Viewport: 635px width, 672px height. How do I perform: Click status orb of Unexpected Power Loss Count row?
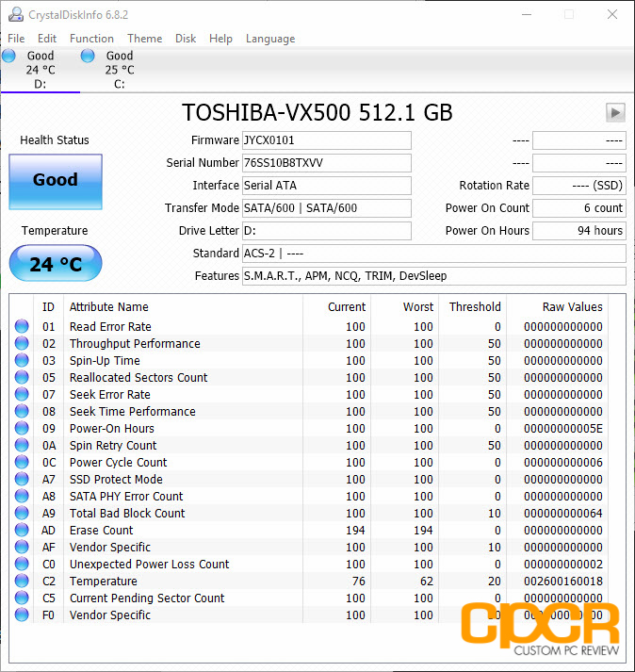pyautogui.click(x=22, y=564)
